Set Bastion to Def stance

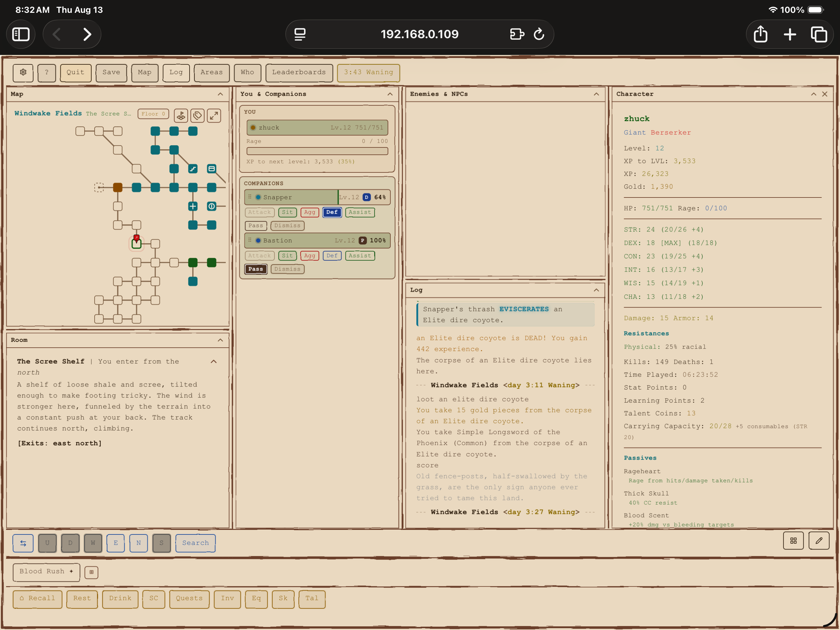(x=332, y=255)
